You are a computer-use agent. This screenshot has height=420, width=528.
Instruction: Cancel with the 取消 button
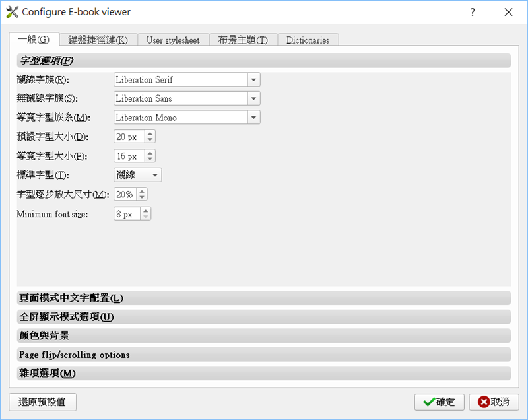click(494, 402)
